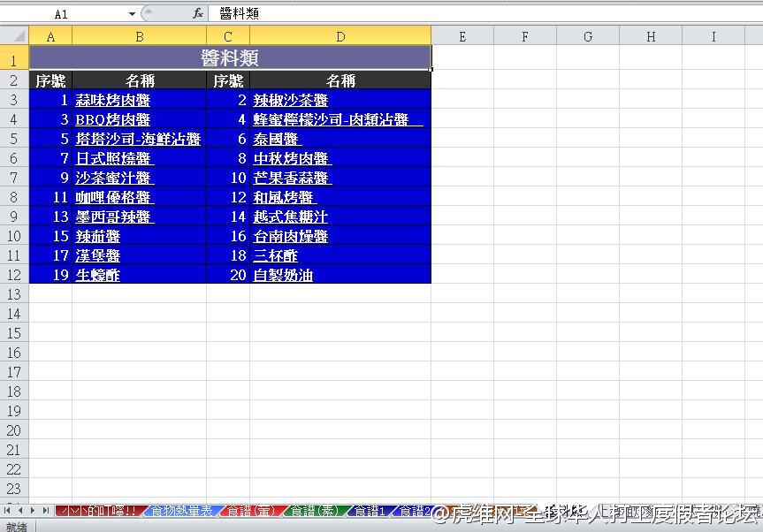Select column H header

click(651, 36)
